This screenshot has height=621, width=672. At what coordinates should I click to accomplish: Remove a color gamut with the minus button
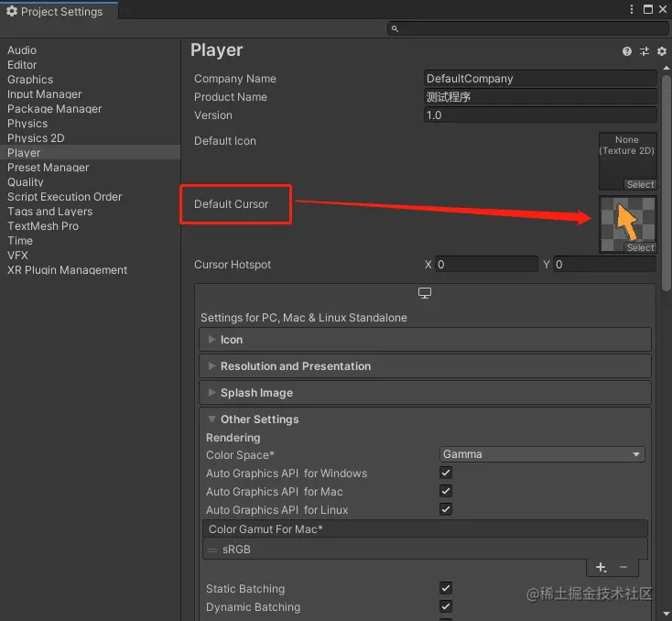click(x=623, y=567)
